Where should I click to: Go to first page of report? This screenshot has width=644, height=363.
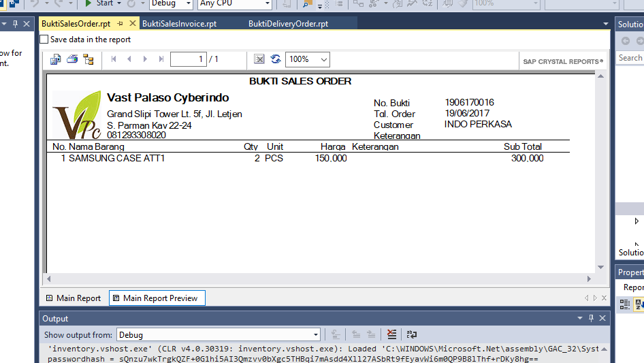pos(114,59)
